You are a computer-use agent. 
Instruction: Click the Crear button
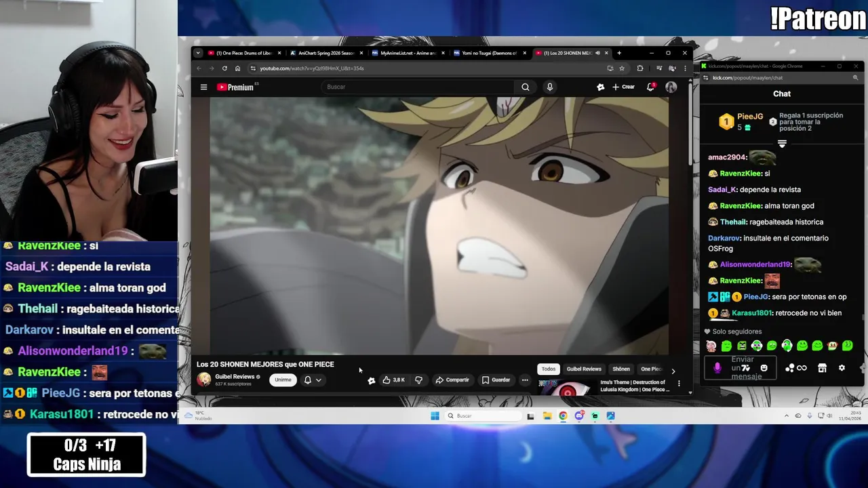(623, 87)
